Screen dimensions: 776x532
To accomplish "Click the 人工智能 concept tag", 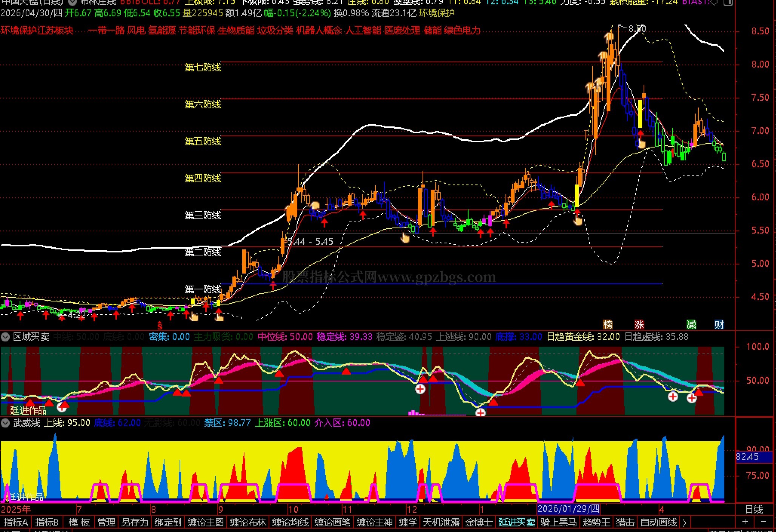I will click(x=363, y=30).
